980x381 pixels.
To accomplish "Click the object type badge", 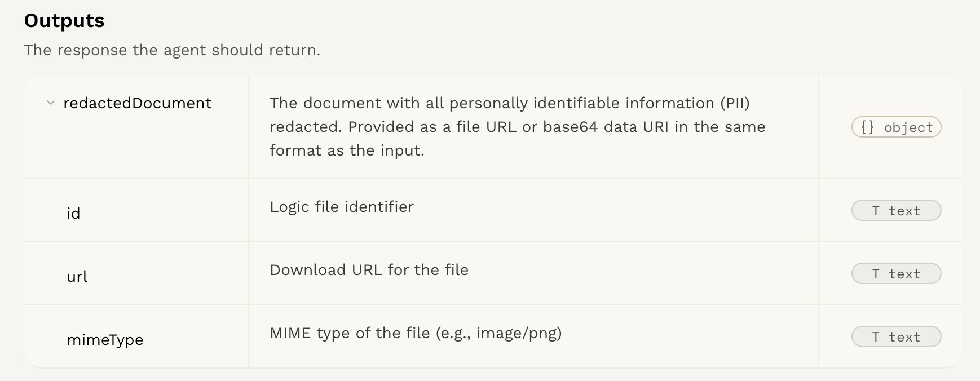I will tap(896, 127).
